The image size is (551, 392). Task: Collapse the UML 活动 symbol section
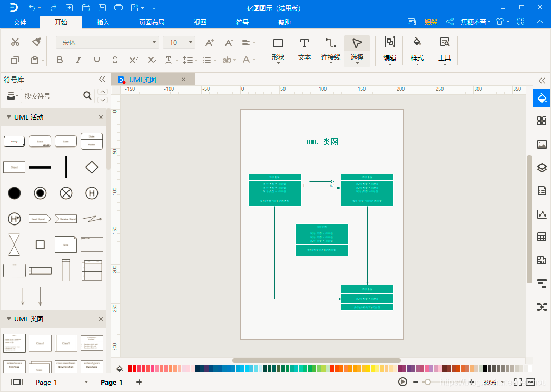(x=9, y=117)
